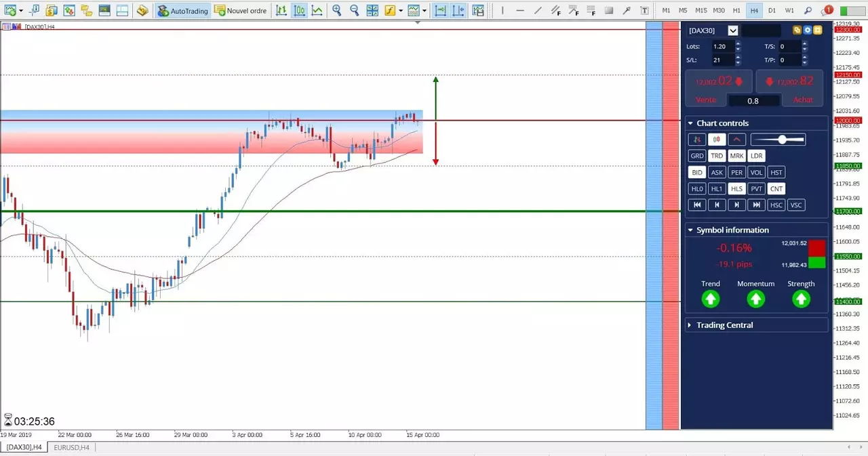Open the DAX30 symbol dropdown

(733, 30)
